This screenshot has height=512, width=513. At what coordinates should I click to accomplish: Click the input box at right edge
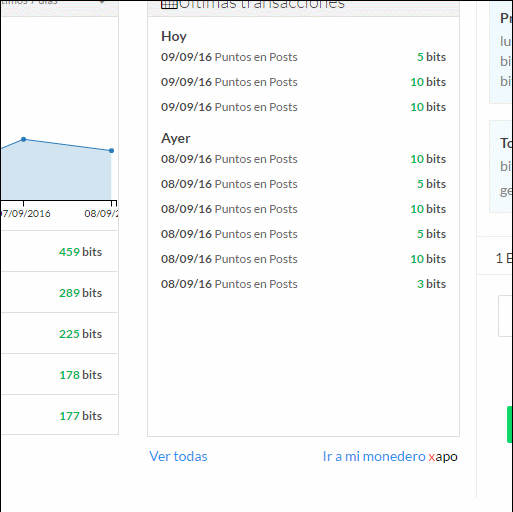pos(505,316)
